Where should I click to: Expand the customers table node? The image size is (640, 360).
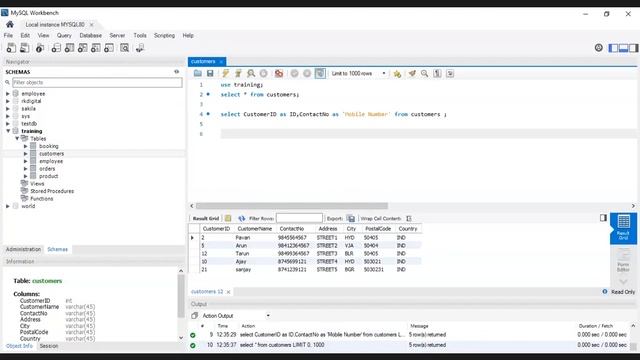pos(25,154)
